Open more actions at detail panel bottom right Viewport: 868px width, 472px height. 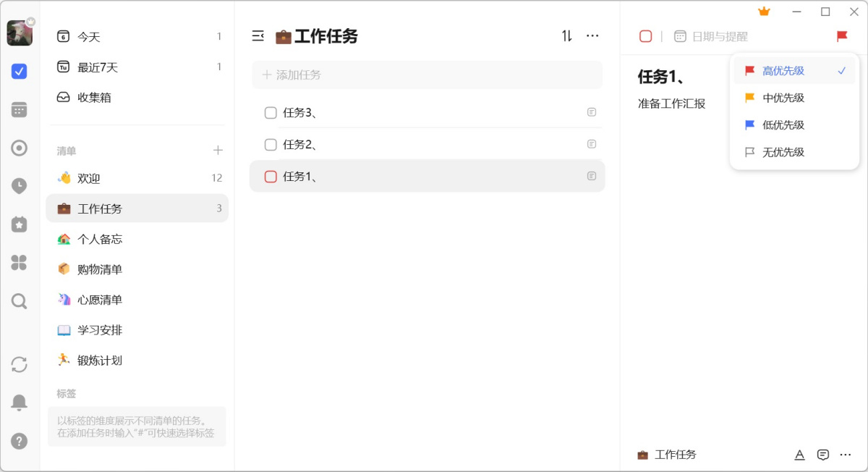click(x=846, y=455)
